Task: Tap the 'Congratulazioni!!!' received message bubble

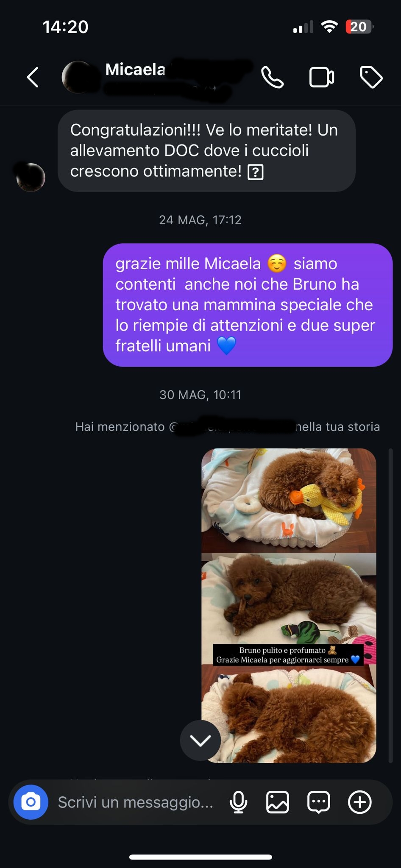Action: pos(206,150)
